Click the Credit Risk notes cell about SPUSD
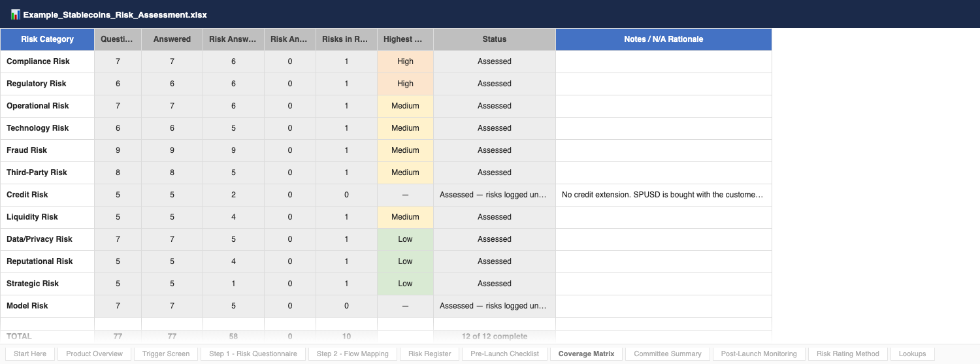The width and height of the screenshot is (980, 364). (x=664, y=195)
